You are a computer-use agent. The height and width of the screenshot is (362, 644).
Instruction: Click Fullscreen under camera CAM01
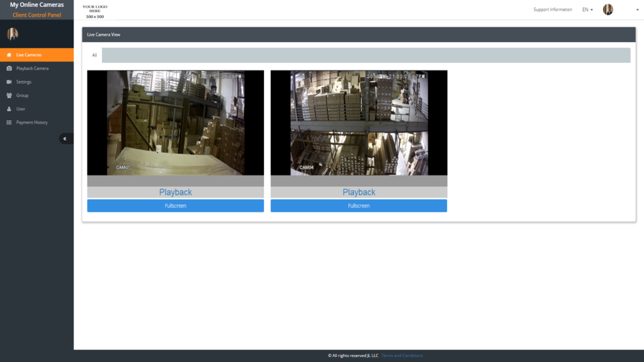(x=175, y=205)
